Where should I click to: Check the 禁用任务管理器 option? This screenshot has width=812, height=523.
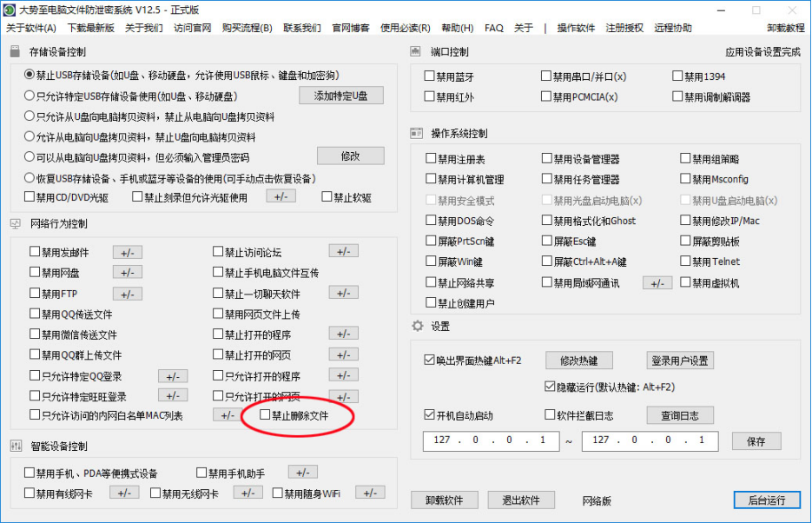[547, 179]
